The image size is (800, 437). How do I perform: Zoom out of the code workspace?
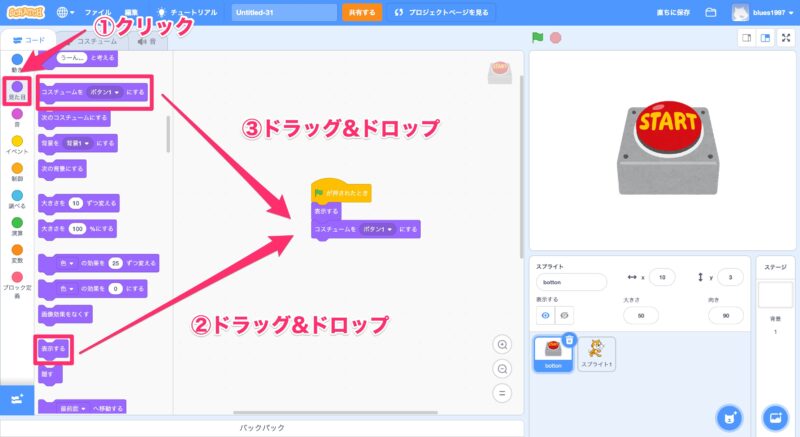click(503, 368)
